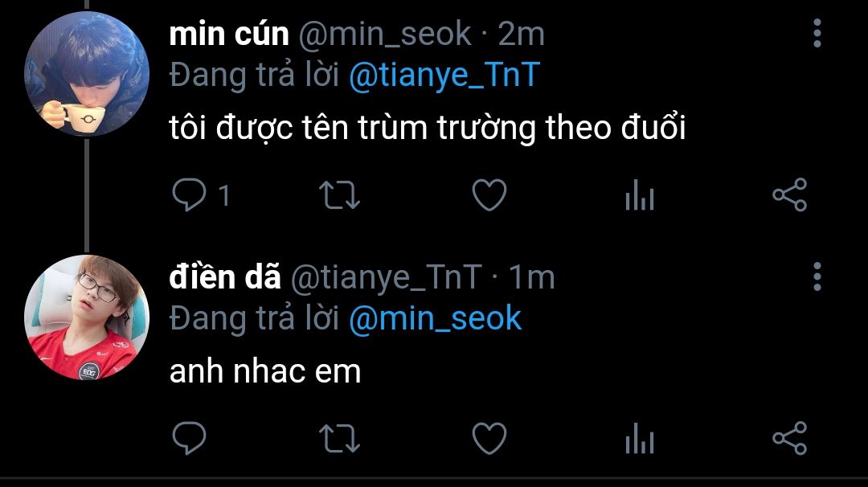The image size is (868, 487).
Task: Open tweet text "tôi được tên trùm trường theo đuổi"
Action: click(427, 129)
